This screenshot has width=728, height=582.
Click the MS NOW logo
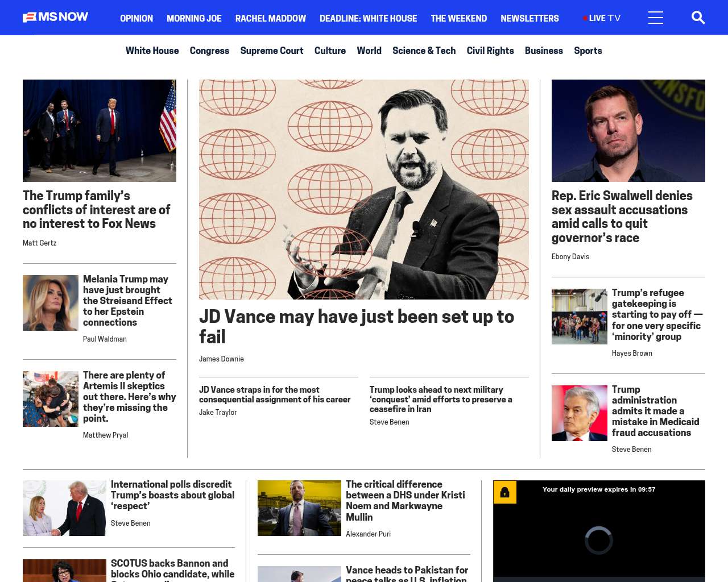(x=55, y=17)
